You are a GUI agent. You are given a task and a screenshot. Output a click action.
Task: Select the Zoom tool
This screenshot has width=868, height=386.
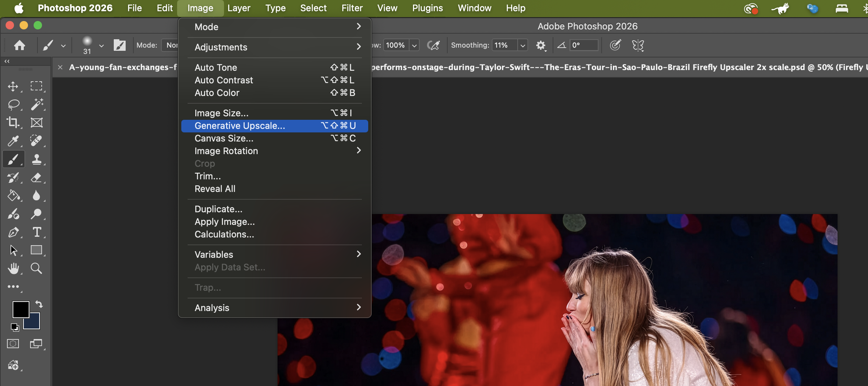coord(36,268)
